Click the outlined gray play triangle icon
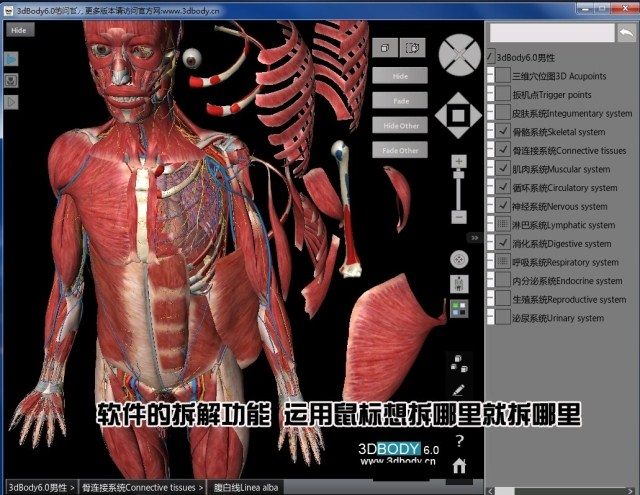 (x=11, y=102)
